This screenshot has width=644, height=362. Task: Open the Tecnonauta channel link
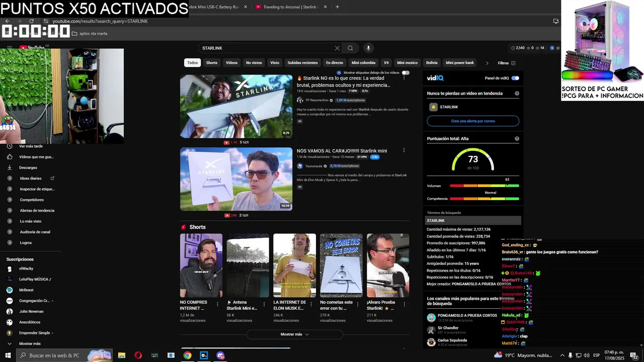click(313, 166)
